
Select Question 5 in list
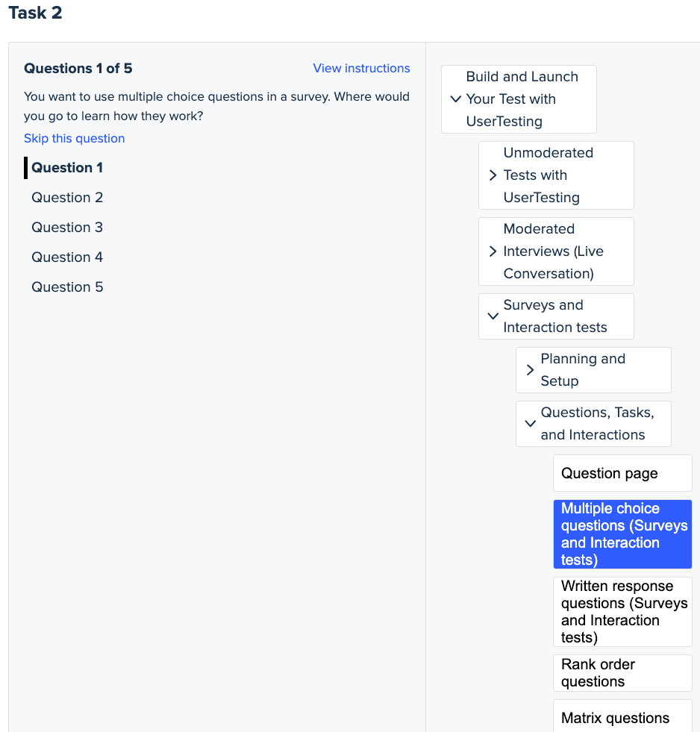pyautogui.click(x=67, y=287)
